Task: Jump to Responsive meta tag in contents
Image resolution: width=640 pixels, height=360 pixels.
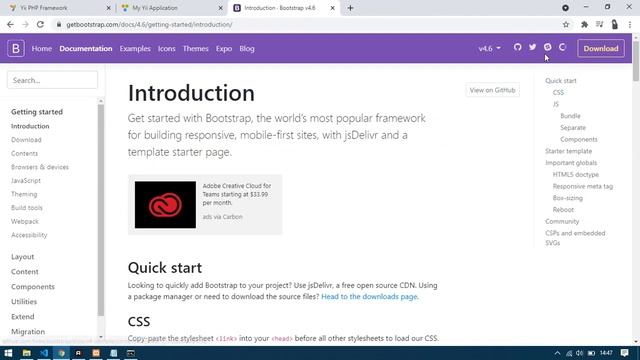Action: pos(583,186)
